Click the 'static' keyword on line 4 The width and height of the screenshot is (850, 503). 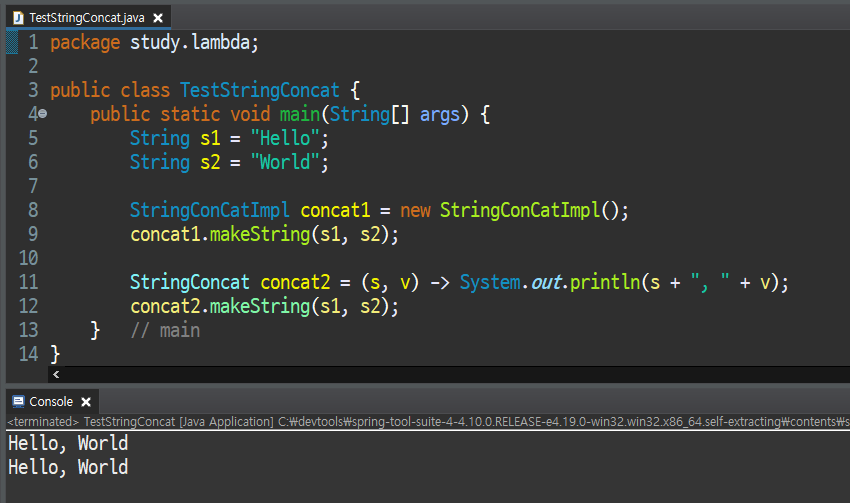(190, 114)
